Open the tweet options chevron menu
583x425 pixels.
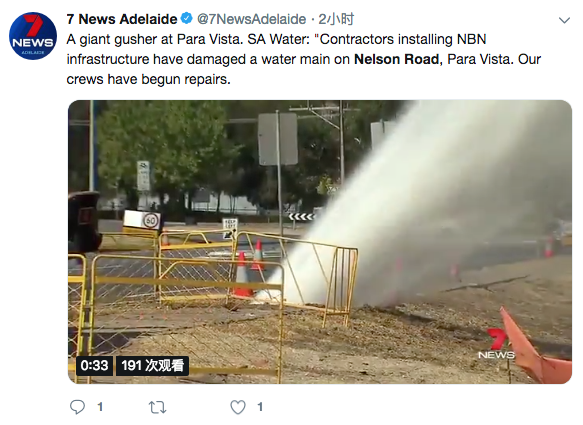[564, 20]
